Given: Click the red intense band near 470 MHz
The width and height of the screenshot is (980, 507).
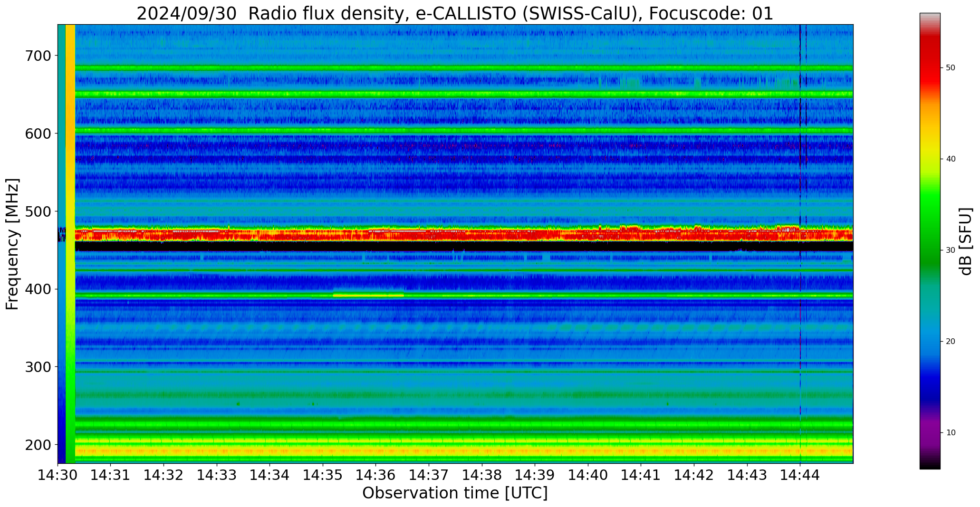Looking at the screenshot, I should pos(464,234).
